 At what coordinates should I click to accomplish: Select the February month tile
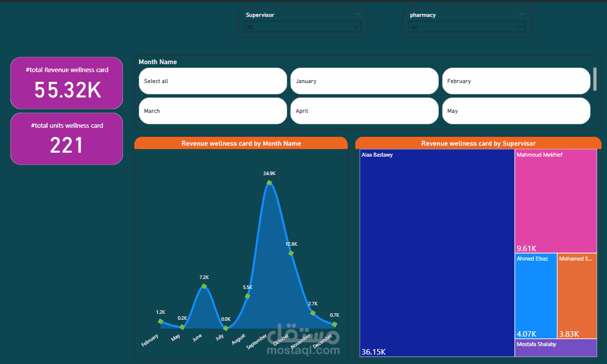coord(516,81)
